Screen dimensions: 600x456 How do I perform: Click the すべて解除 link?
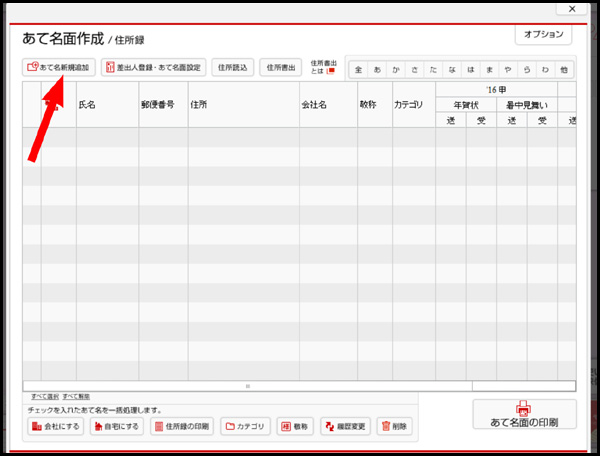(76, 397)
